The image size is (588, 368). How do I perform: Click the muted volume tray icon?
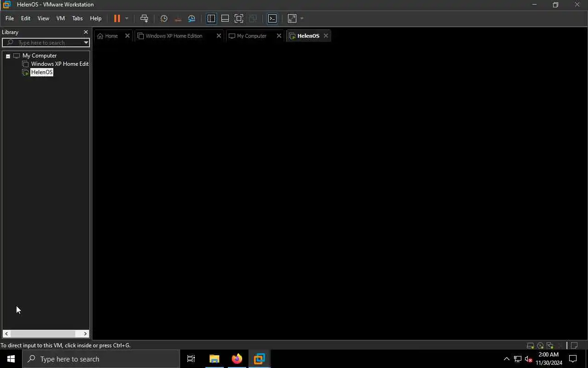click(529, 359)
